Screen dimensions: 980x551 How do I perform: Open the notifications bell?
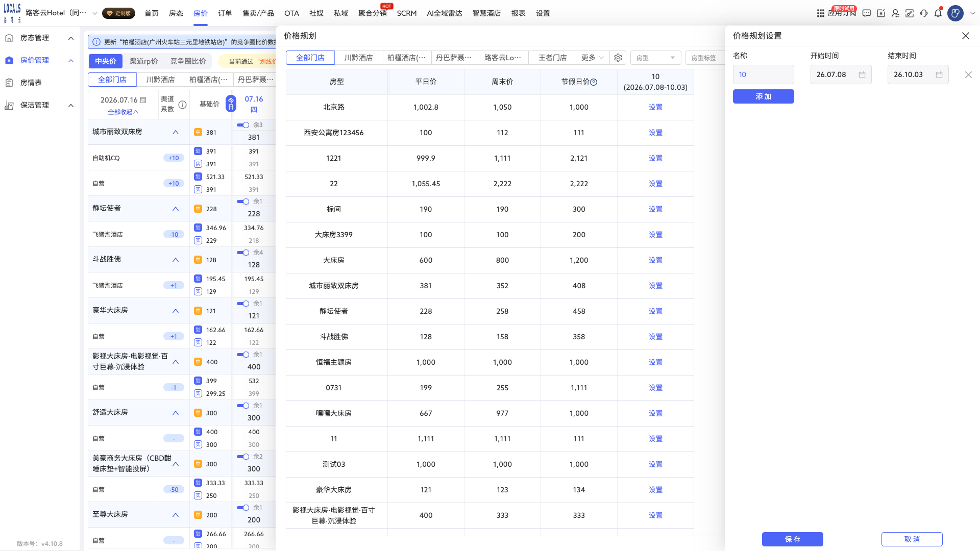coord(938,13)
